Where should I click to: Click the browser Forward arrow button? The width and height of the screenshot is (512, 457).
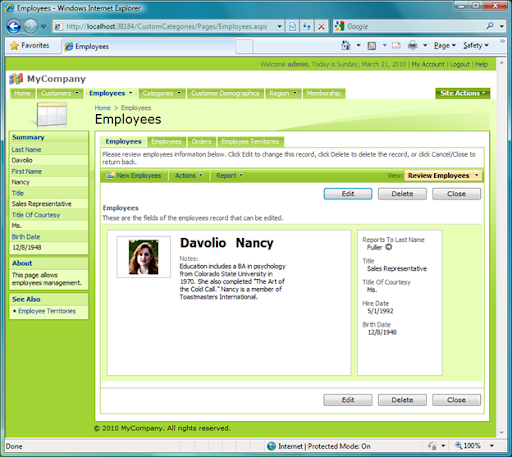(31, 26)
